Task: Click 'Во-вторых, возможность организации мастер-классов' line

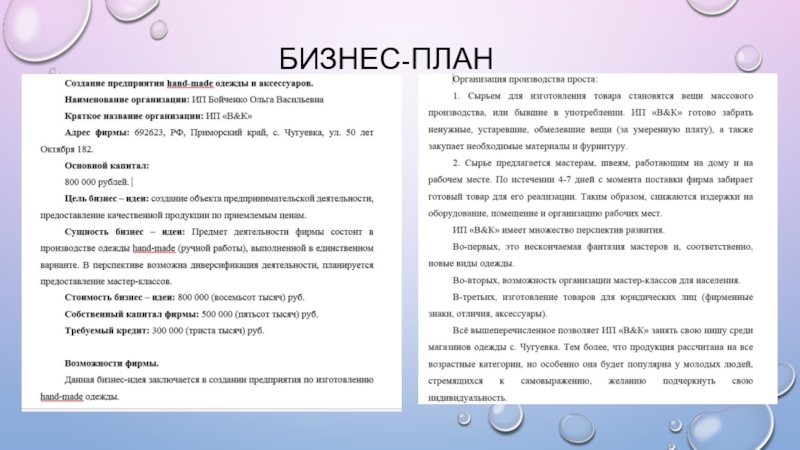Action: pos(596,279)
